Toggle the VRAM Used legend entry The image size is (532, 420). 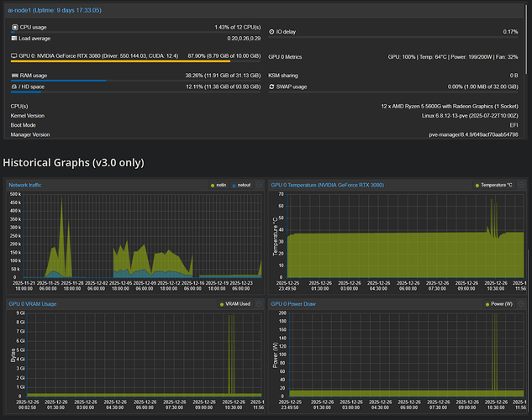pos(234,303)
